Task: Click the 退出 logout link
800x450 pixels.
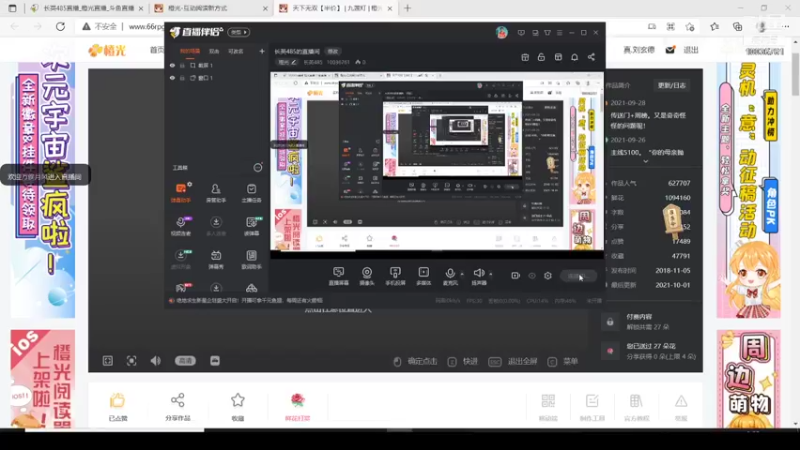Action: click(691, 50)
